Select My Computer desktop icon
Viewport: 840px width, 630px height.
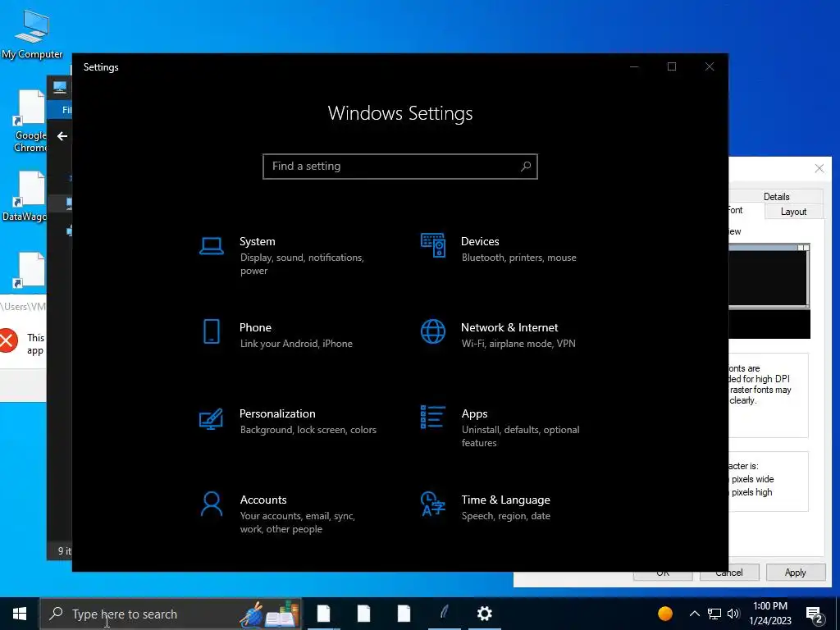(32, 34)
